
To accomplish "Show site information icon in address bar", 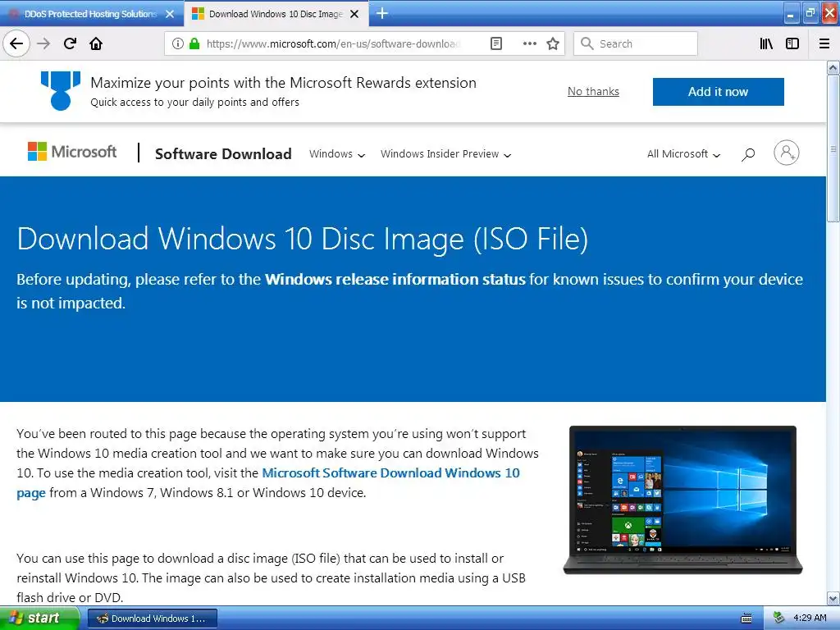I will 177,43.
